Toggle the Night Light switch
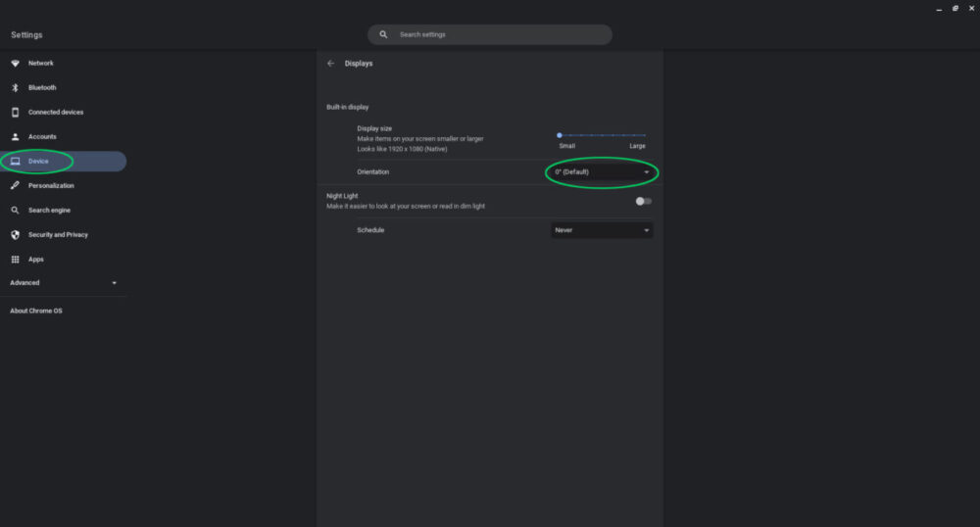The image size is (980, 527). tap(644, 201)
